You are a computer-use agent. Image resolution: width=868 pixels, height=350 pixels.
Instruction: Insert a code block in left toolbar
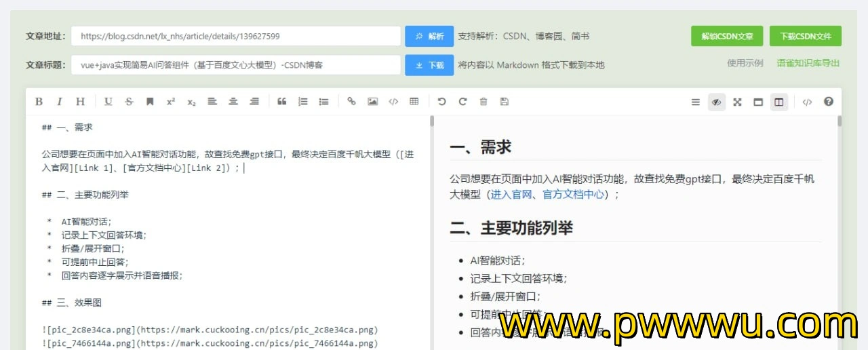point(393,102)
